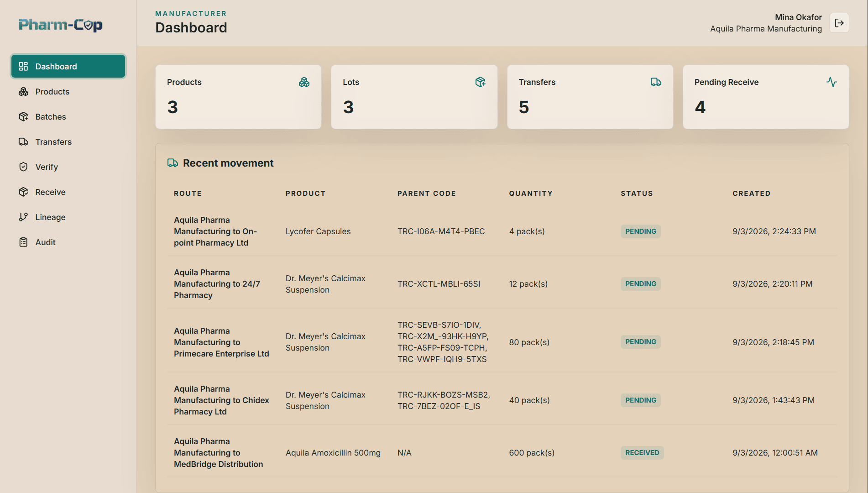The width and height of the screenshot is (868, 493).
Task: Click the cubes icon on Products card
Action: point(304,82)
